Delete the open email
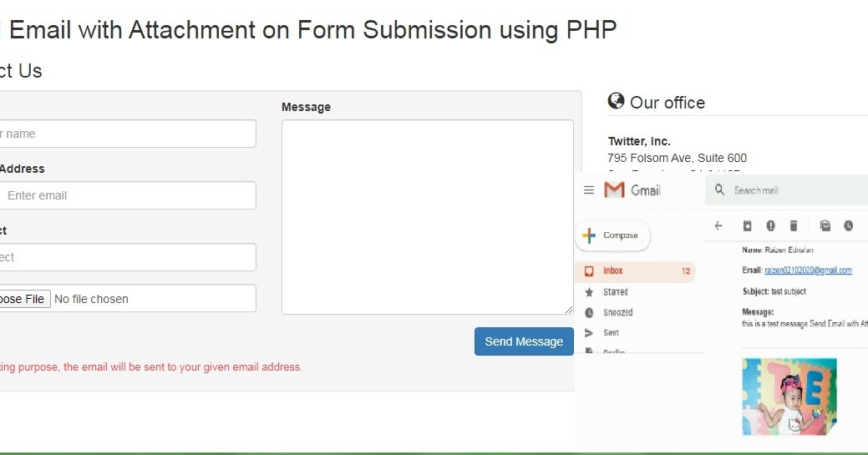The image size is (868, 455). [x=794, y=225]
